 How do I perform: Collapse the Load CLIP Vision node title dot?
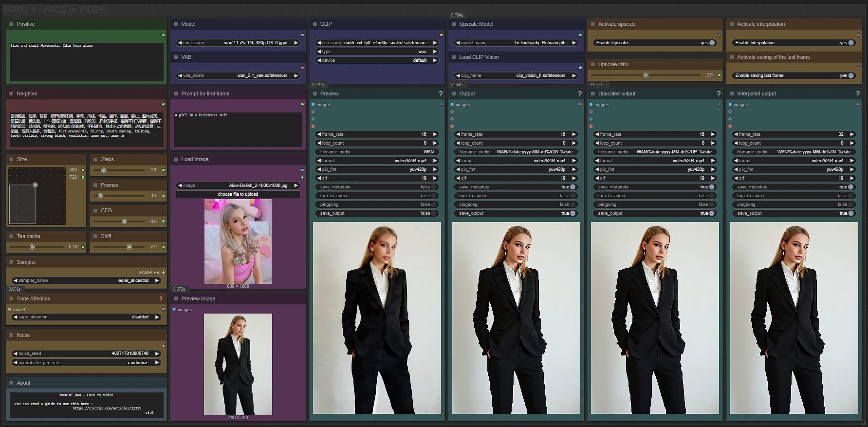(x=454, y=57)
